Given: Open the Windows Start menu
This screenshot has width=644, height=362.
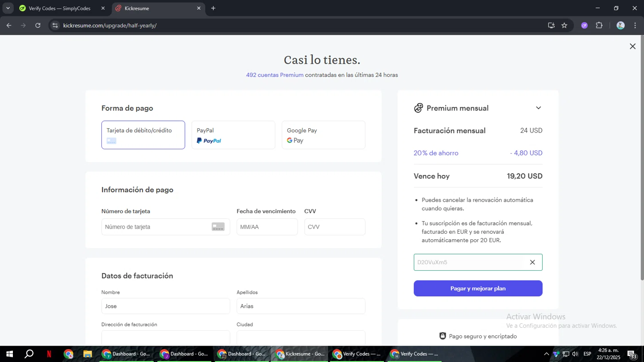Looking at the screenshot, I should click(x=9, y=354).
